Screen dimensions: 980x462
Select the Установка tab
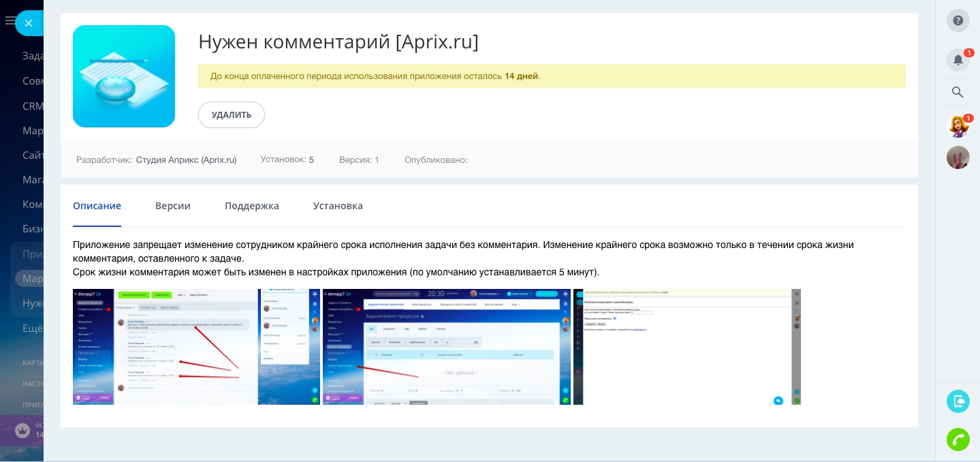coord(338,206)
